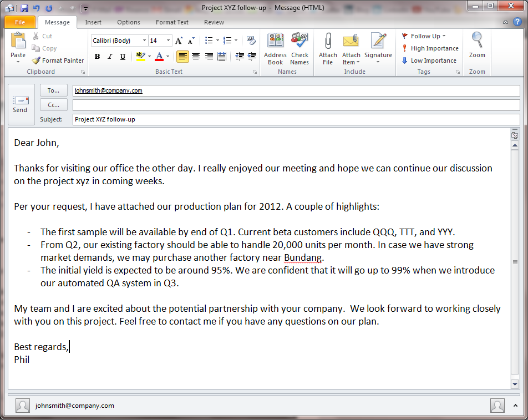
Task: Toggle Bold formatting
Action: pos(98,57)
